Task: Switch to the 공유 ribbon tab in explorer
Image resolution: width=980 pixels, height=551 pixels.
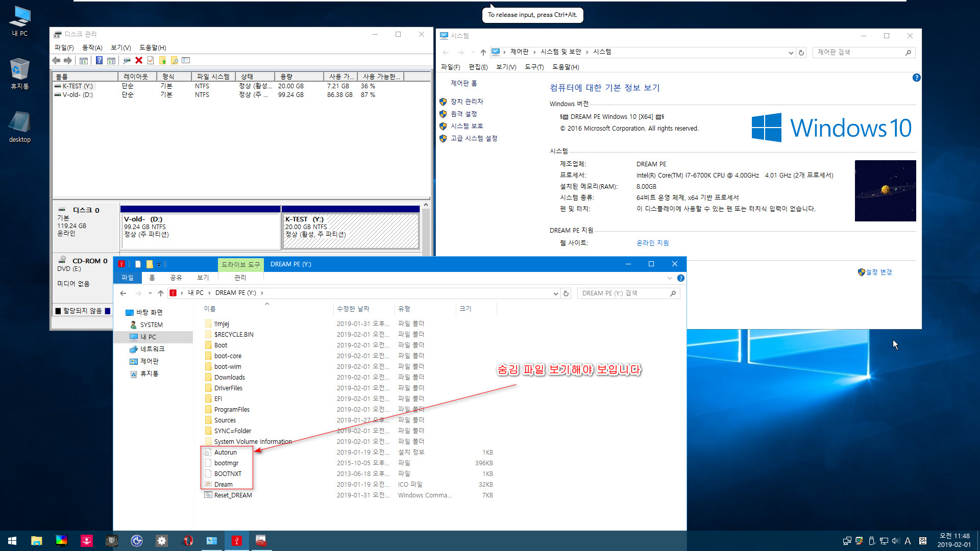Action: (x=176, y=278)
